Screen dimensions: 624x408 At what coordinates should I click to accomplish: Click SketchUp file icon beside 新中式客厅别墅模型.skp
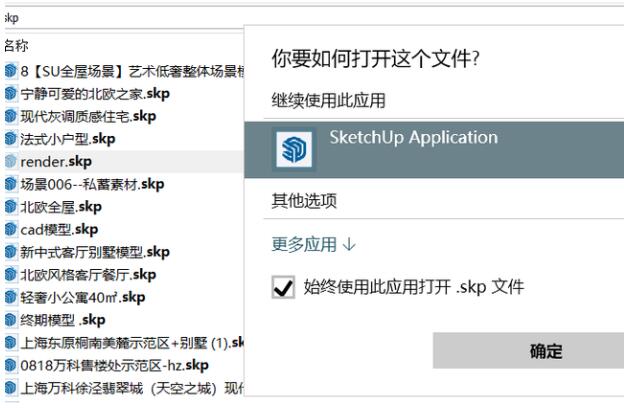(x=11, y=252)
